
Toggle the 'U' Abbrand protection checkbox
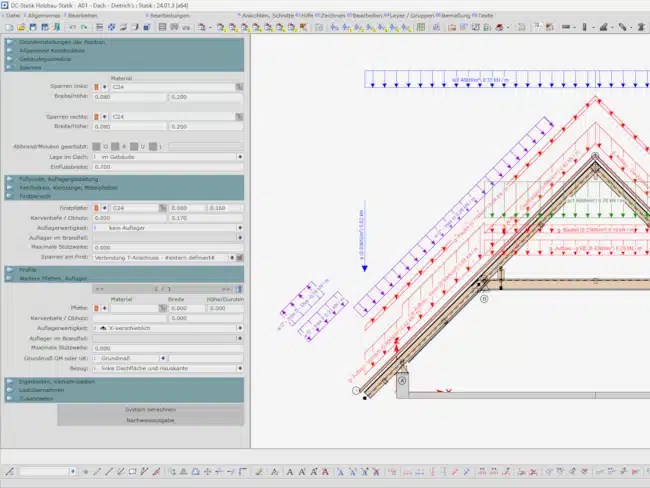coord(134,146)
